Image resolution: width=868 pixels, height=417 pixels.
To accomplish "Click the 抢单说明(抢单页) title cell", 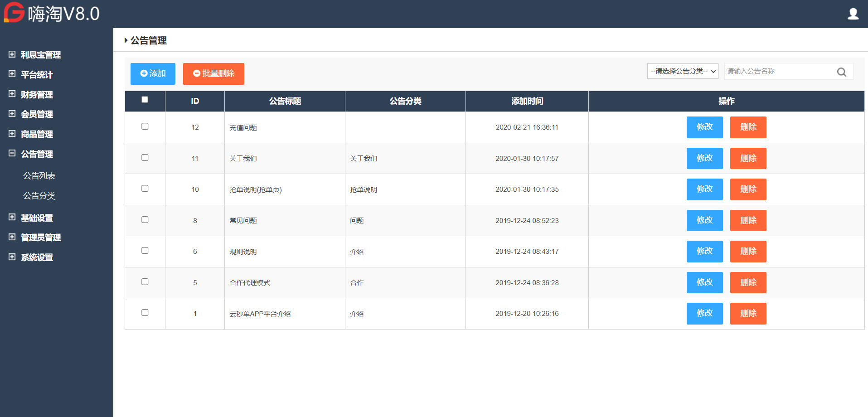I will (285, 189).
